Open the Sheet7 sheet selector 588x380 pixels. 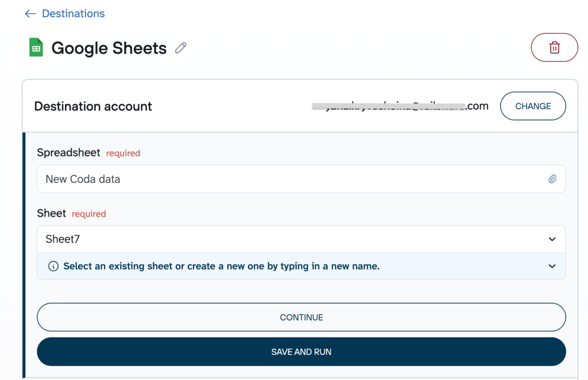[x=287, y=239]
